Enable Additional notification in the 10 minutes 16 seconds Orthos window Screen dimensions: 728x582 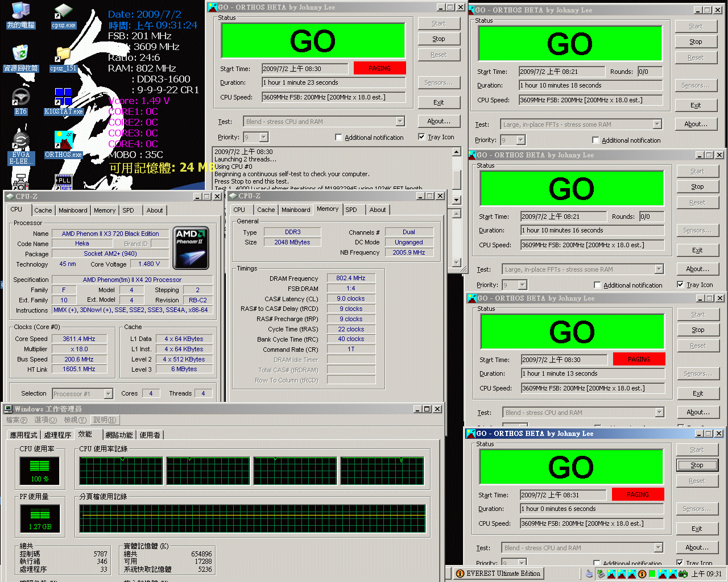point(597,285)
